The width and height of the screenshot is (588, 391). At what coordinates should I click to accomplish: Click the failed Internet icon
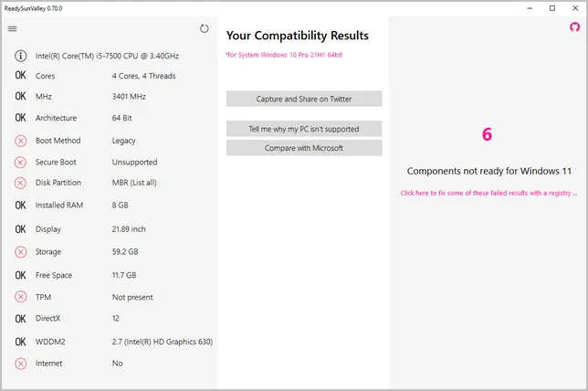click(x=20, y=364)
